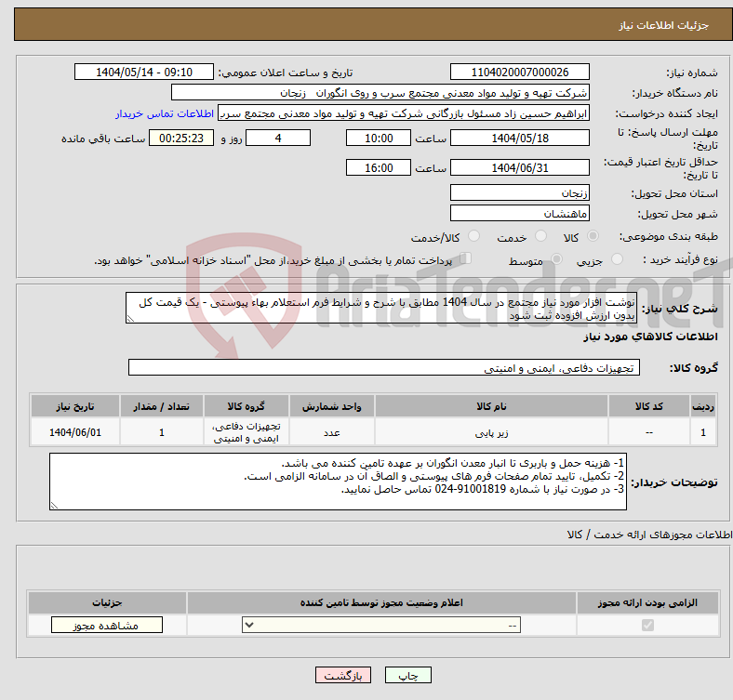Select the خدمت radio button
The image size is (733, 700).
coord(540,236)
